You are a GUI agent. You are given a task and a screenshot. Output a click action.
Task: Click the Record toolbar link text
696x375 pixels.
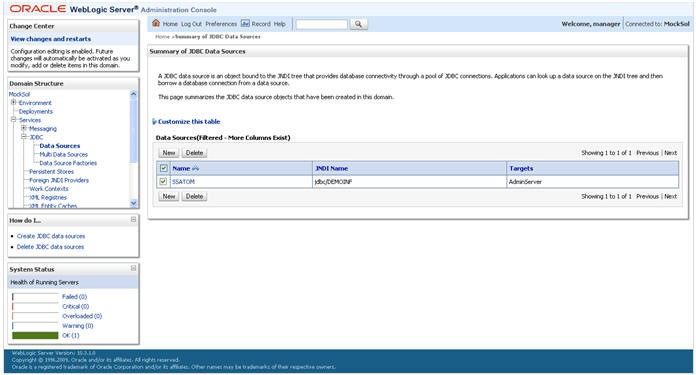coord(261,24)
